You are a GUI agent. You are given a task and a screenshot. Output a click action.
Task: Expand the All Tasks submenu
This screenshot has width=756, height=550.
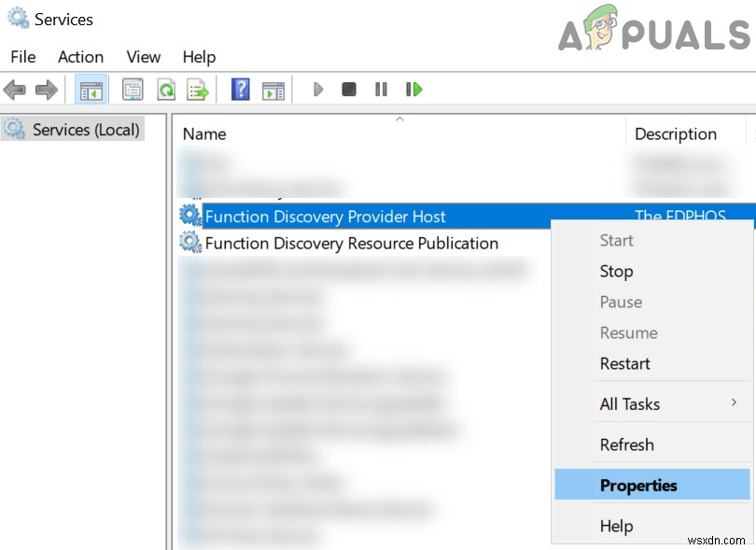click(x=652, y=403)
